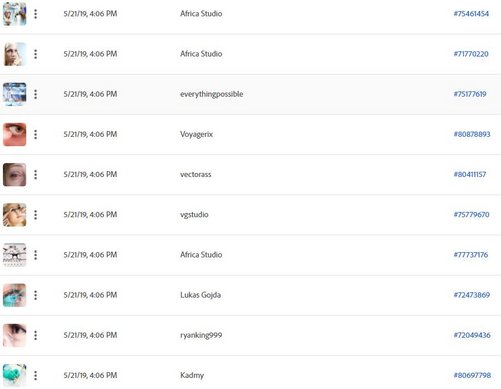Click the kebab menu beside the Voyagerix entry
The height and width of the screenshot is (389, 501).
[36, 134]
